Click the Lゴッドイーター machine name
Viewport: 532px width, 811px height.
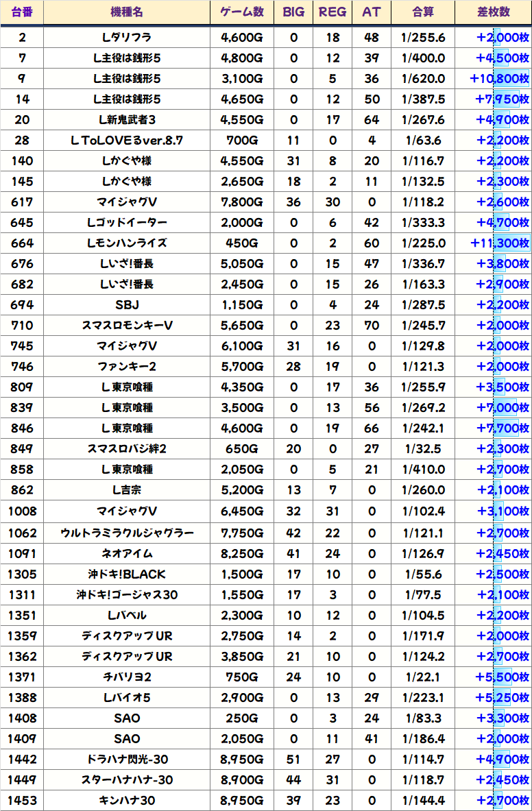point(127,222)
